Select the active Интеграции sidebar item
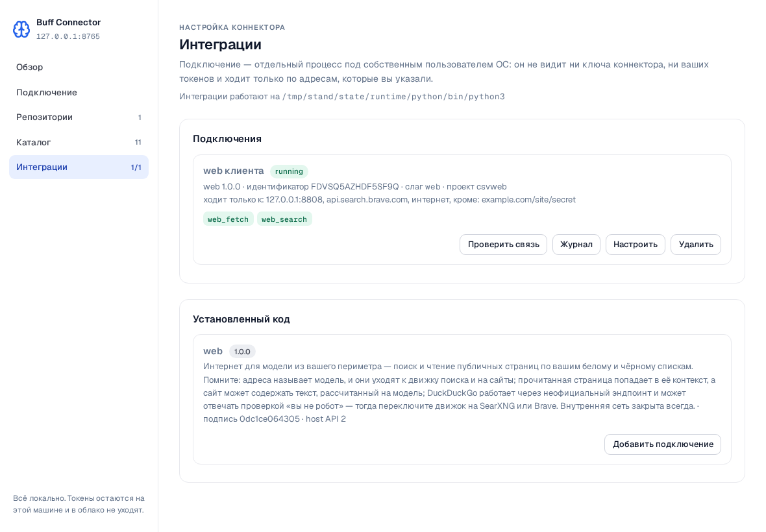766x532 pixels. [x=79, y=167]
